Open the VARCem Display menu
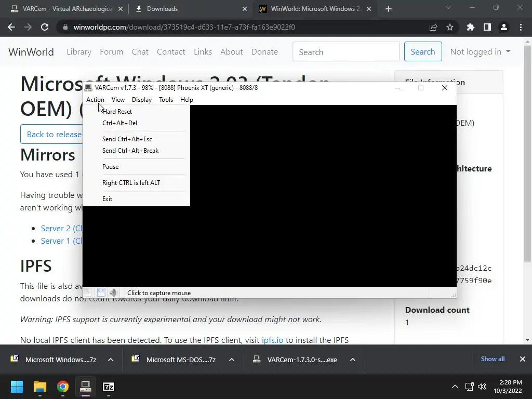 pos(141,100)
